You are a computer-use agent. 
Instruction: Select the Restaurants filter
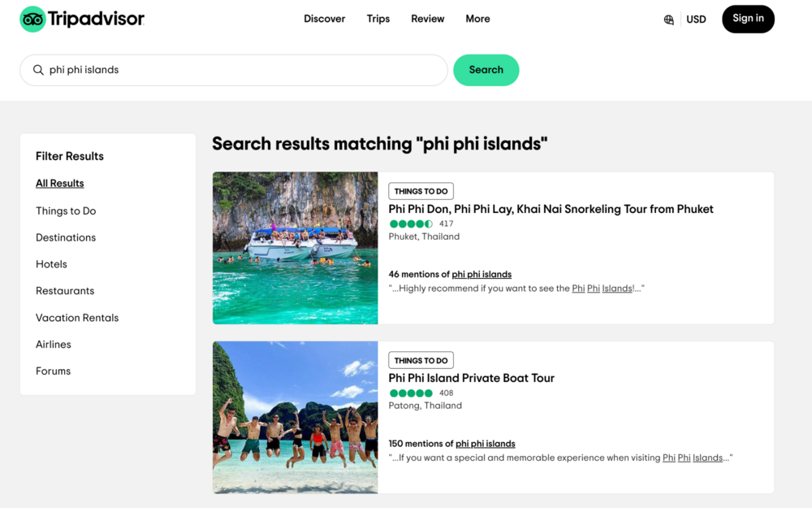click(x=65, y=291)
